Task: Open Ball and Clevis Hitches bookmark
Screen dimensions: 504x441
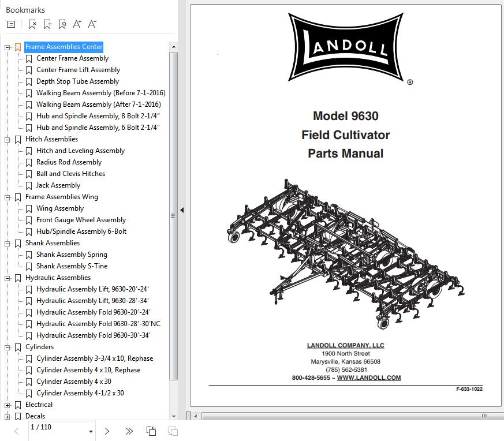Action: pos(70,174)
